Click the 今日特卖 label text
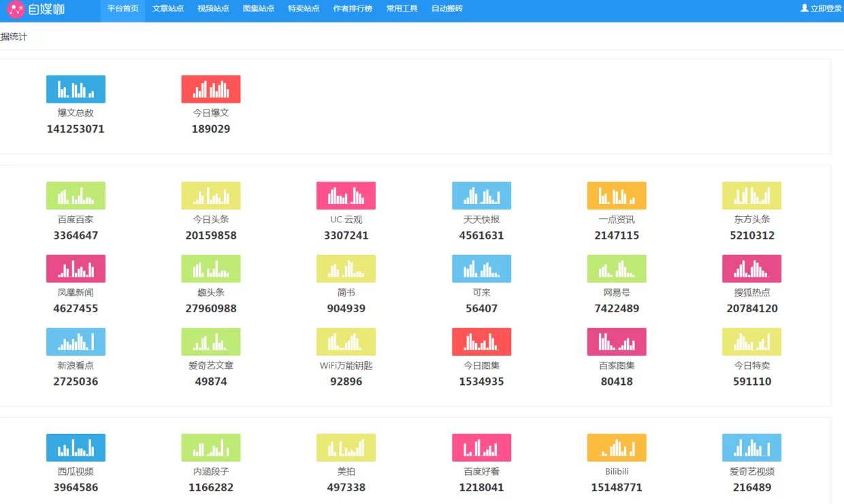 tap(752, 366)
